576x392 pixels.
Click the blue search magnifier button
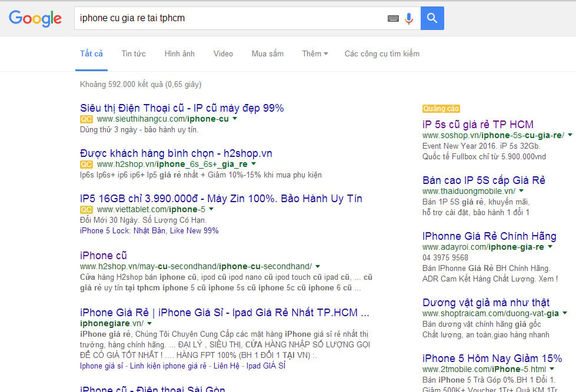[x=432, y=18]
